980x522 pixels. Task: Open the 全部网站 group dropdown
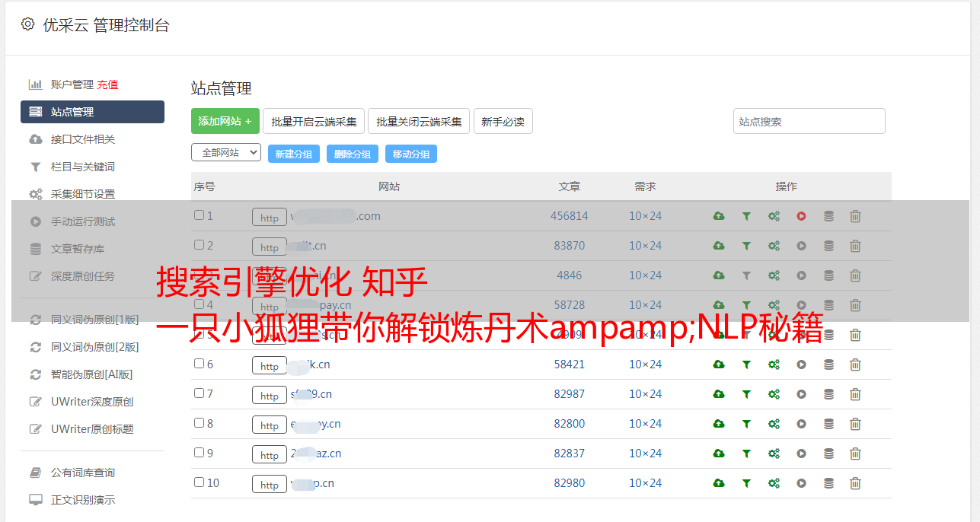[226, 153]
